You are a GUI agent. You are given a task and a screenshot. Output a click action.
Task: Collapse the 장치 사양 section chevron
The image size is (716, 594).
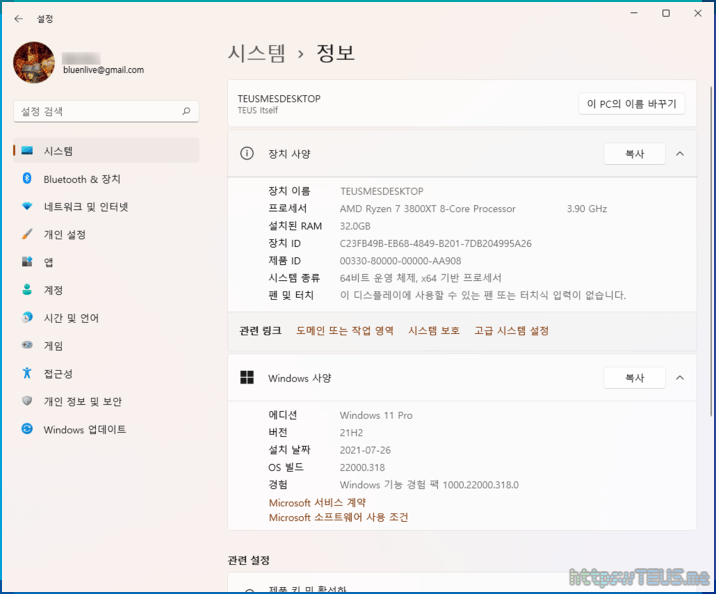(x=680, y=154)
